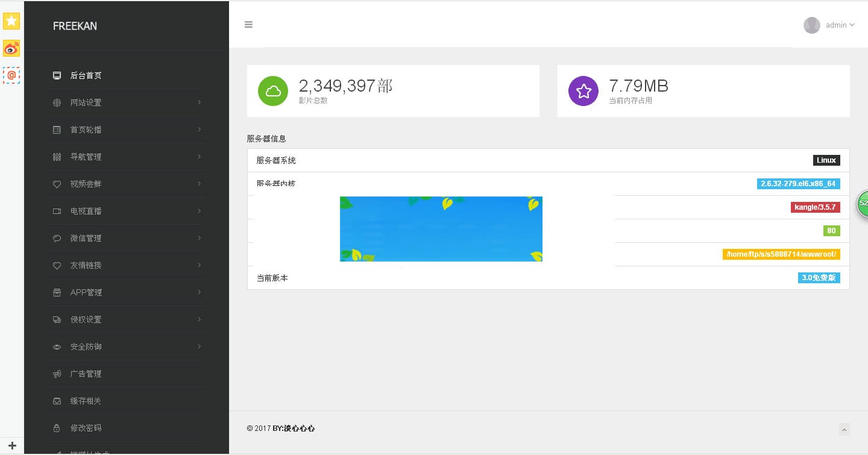Select 广告管理 in the sidebar menu
868x455 pixels.
point(86,374)
